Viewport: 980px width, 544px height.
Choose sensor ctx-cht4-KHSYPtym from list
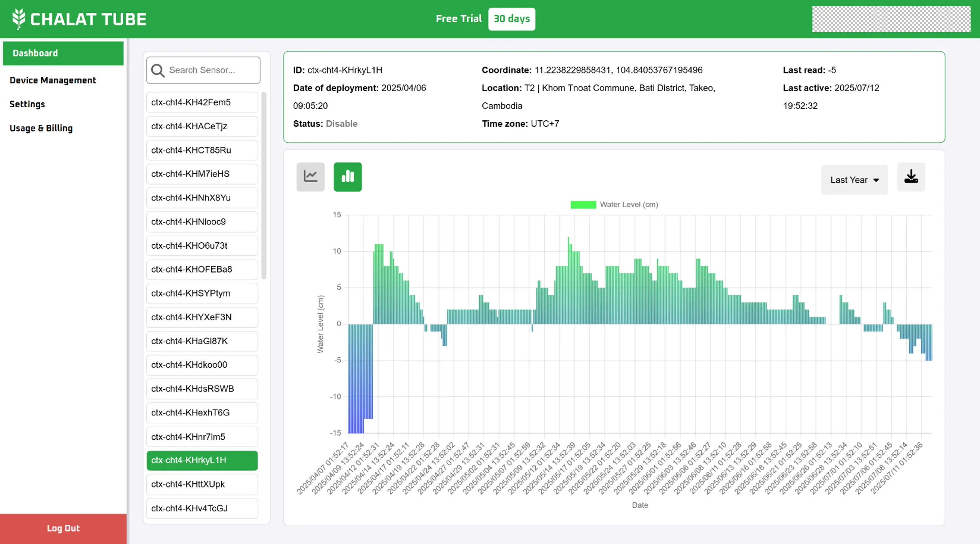pos(202,293)
